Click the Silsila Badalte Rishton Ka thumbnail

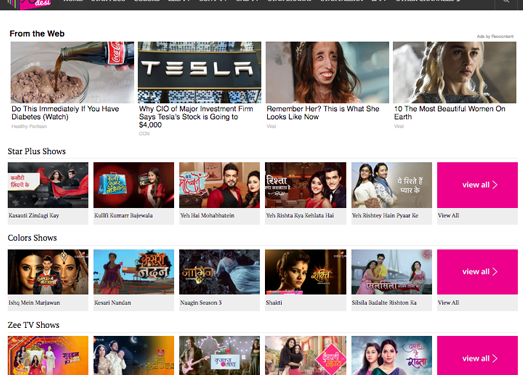(392, 272)
